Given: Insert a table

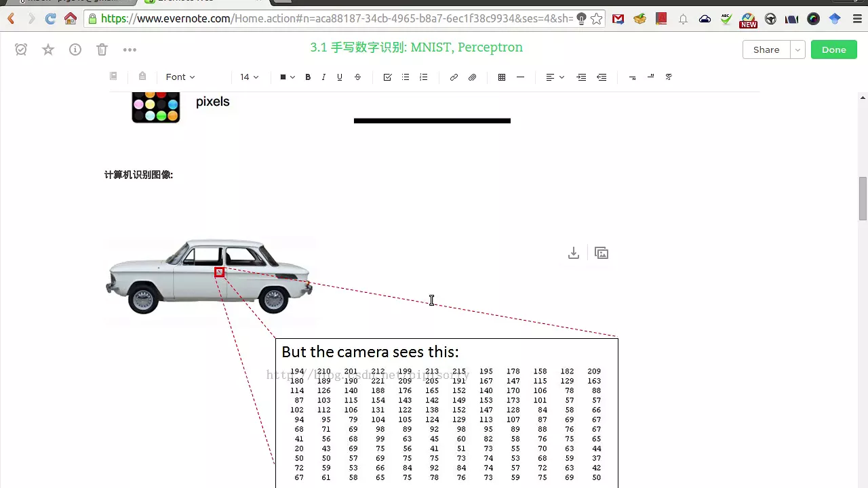Looking at the screenshot, I should click(502, 77).
